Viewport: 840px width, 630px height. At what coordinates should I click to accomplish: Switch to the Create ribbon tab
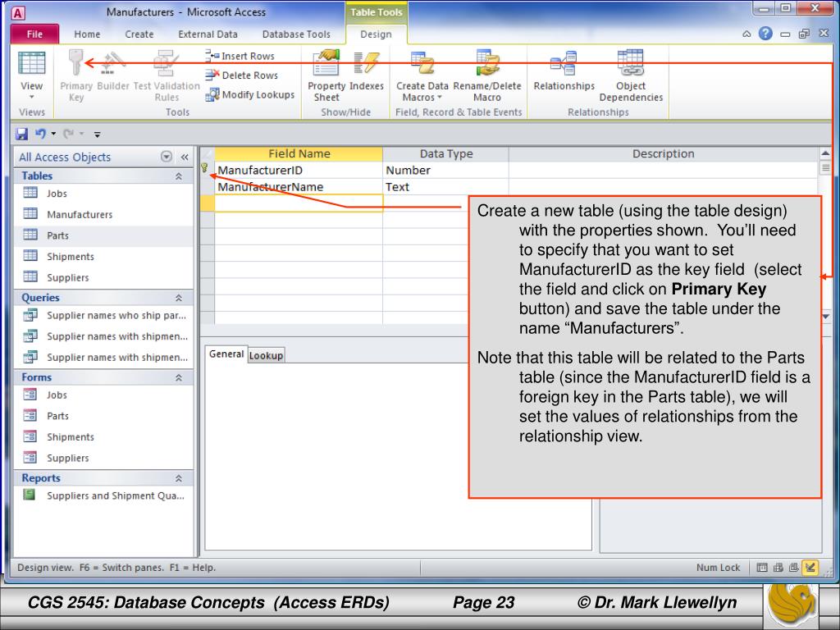[x=139, y=34]
